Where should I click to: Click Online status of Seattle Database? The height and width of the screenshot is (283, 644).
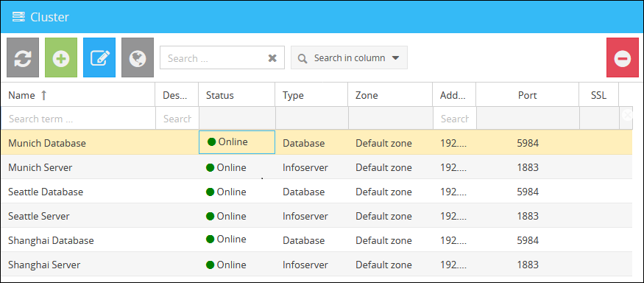point(226,192)
